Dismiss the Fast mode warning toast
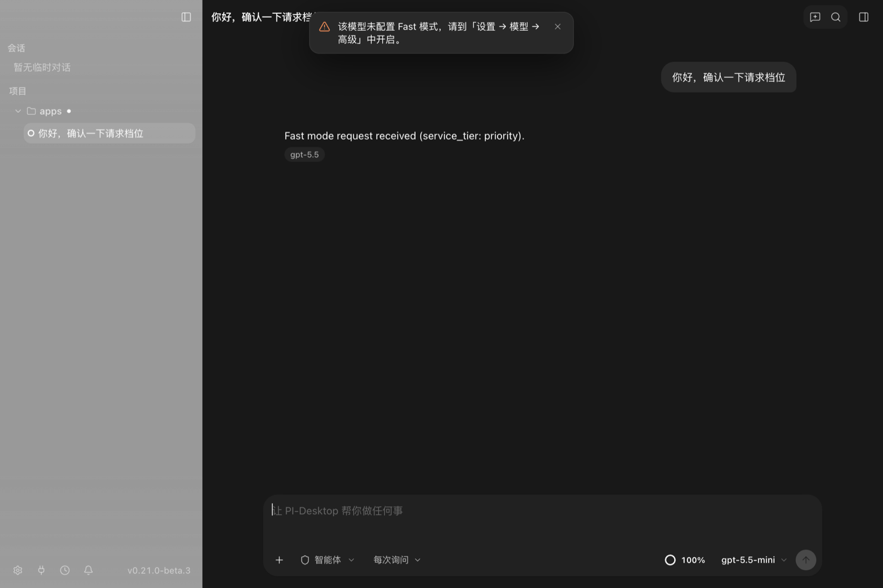883x588 pixels. 558,26
